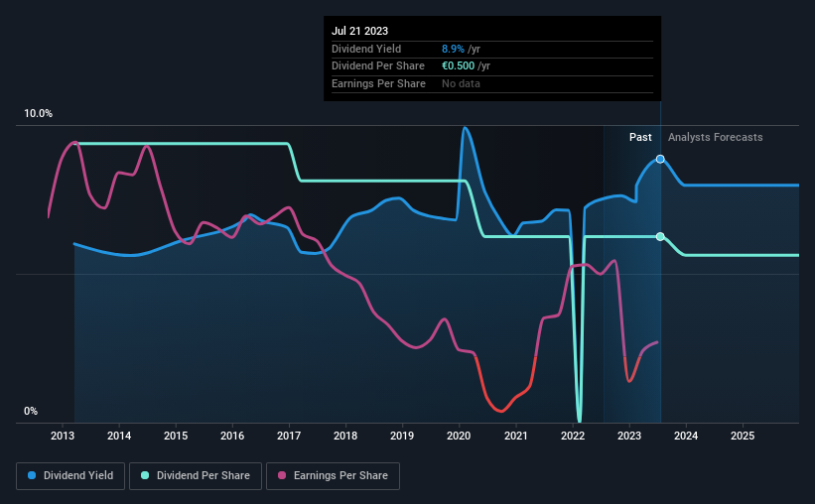Viewport: 815px width, 504px height.
Task: Click the blue Dividend Yield legend dot
Action: (x=32, y=475)
